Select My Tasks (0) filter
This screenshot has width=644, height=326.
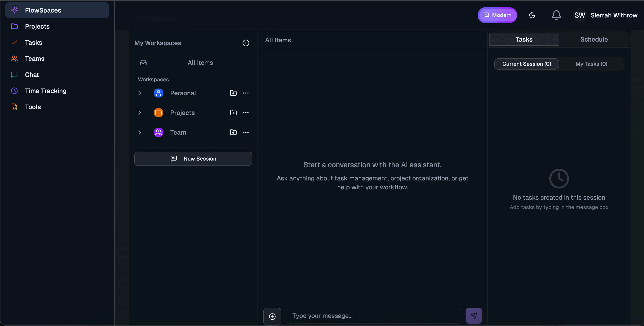coord(591,64)
